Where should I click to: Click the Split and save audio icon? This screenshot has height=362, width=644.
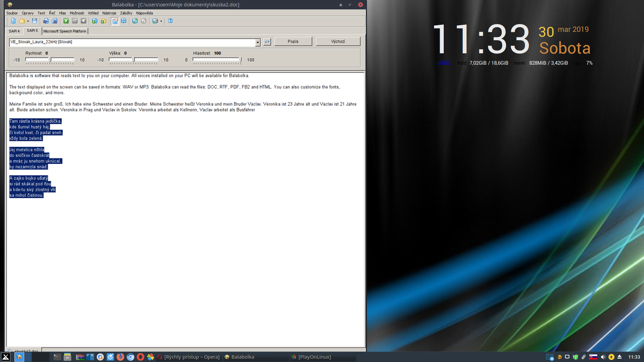click(x=54, y=21)
